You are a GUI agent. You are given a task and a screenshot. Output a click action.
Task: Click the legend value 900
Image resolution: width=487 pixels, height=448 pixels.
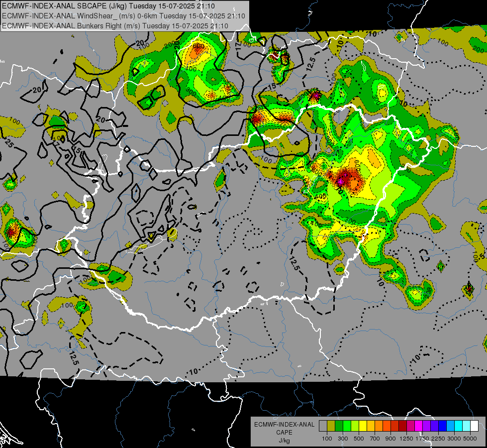coord(390,439)
